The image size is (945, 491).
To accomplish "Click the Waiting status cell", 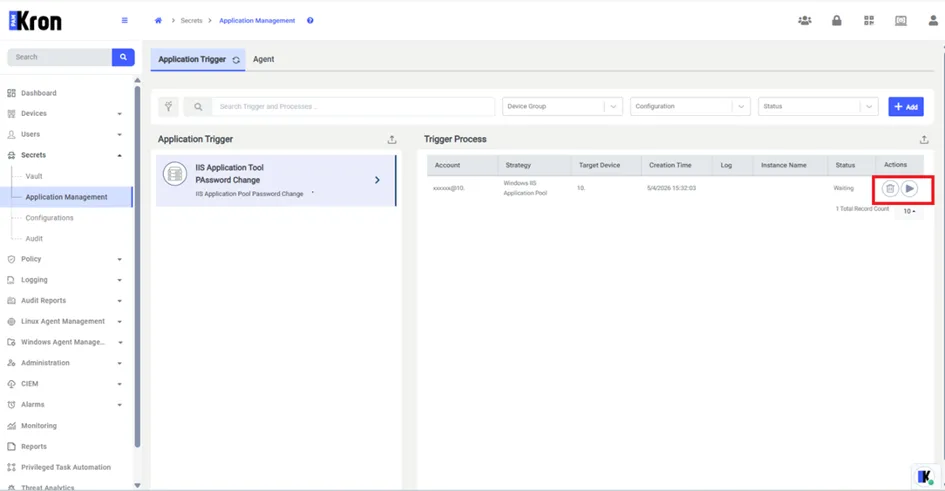I will pos(843,188).
